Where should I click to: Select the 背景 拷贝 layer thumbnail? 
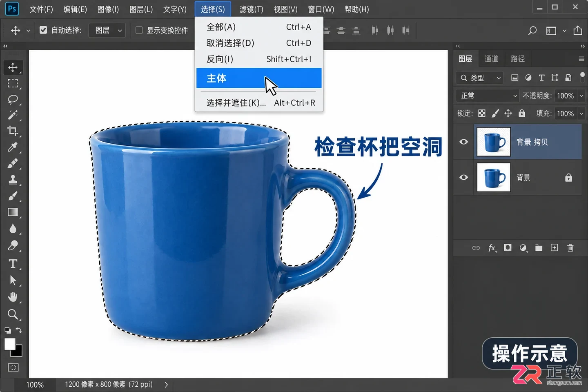[494, 142]
